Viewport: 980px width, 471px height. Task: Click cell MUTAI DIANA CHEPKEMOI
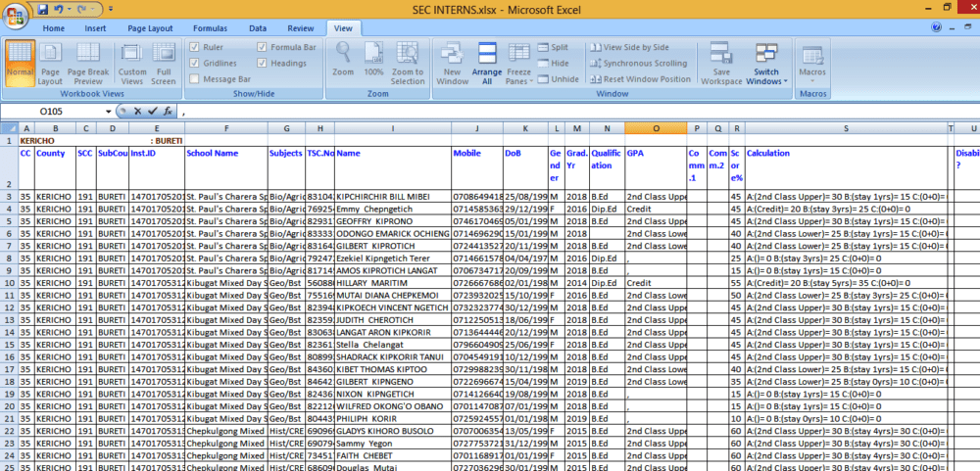coord(393,295)
